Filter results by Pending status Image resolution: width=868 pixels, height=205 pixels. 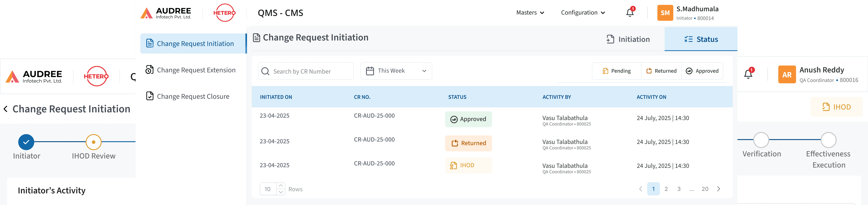(x=617, y=71)
